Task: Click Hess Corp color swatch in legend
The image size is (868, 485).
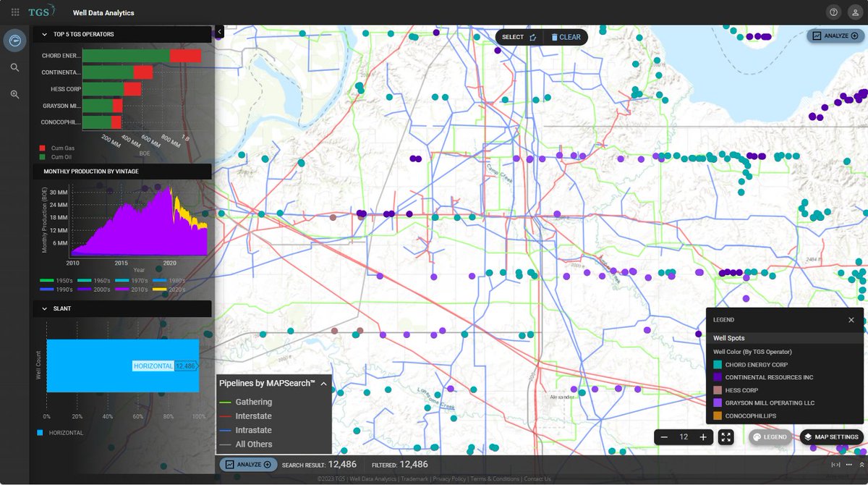Action: pyautogui.click(x=718, y=390)
